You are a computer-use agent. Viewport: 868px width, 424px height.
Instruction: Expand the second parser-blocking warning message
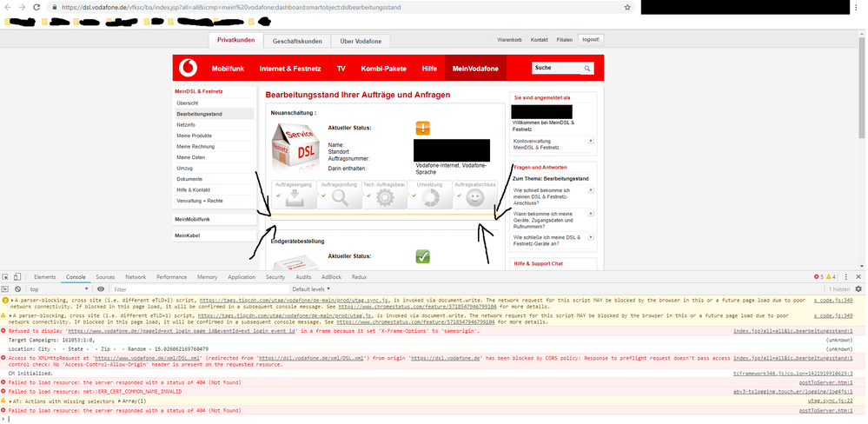click(12, 315)
